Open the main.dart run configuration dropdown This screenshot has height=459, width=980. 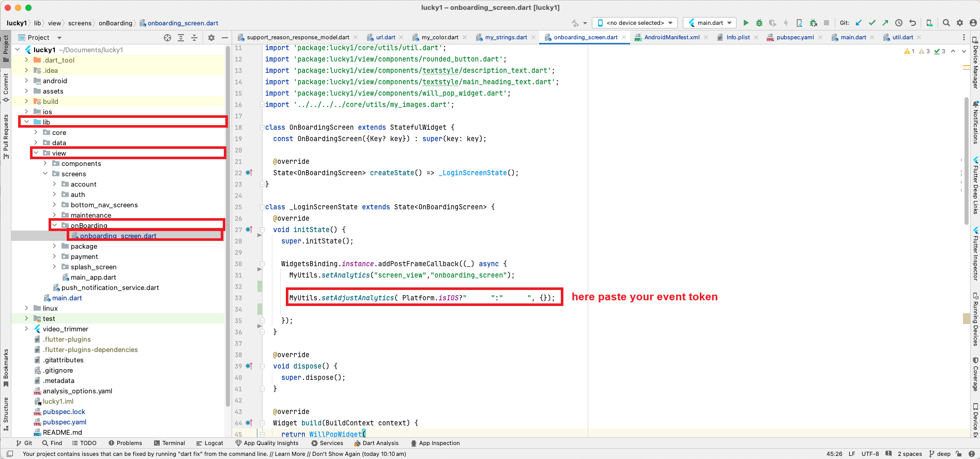(710, 23)
